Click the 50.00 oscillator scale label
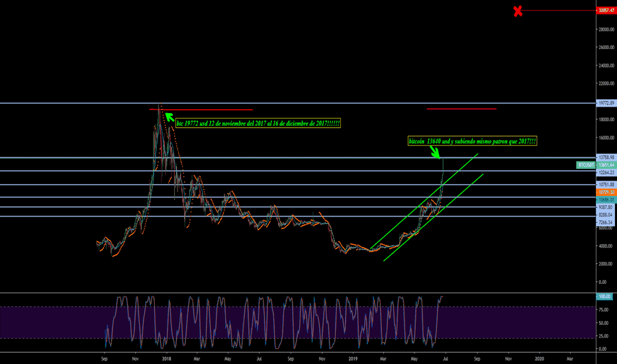This screenshot has height=364, width=617. tap(603, 323)
